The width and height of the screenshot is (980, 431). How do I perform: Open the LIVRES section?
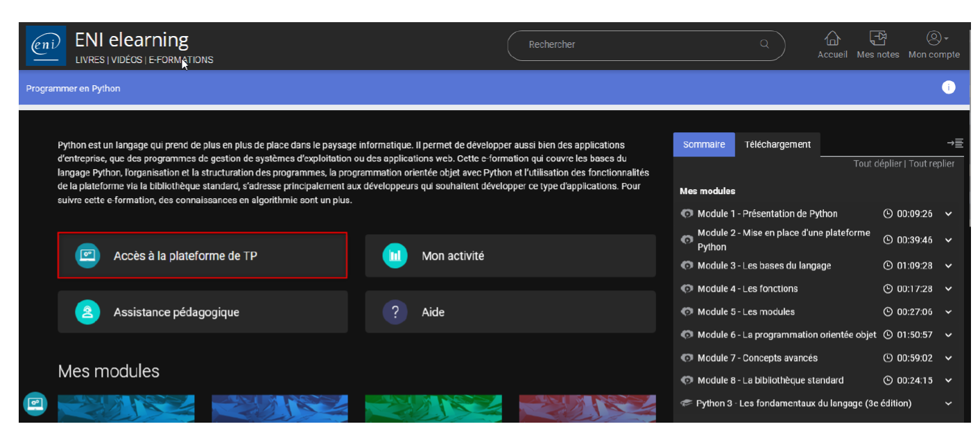tap(90, 60)
